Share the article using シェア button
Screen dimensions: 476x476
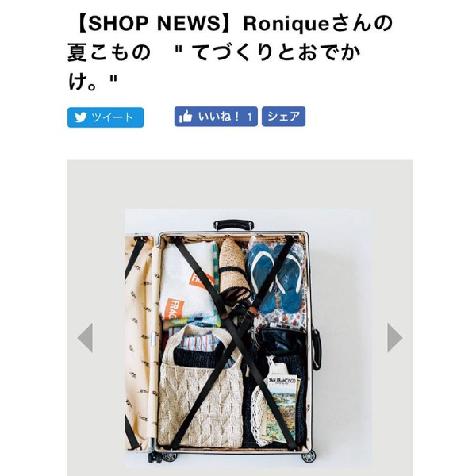pos(283,117)
